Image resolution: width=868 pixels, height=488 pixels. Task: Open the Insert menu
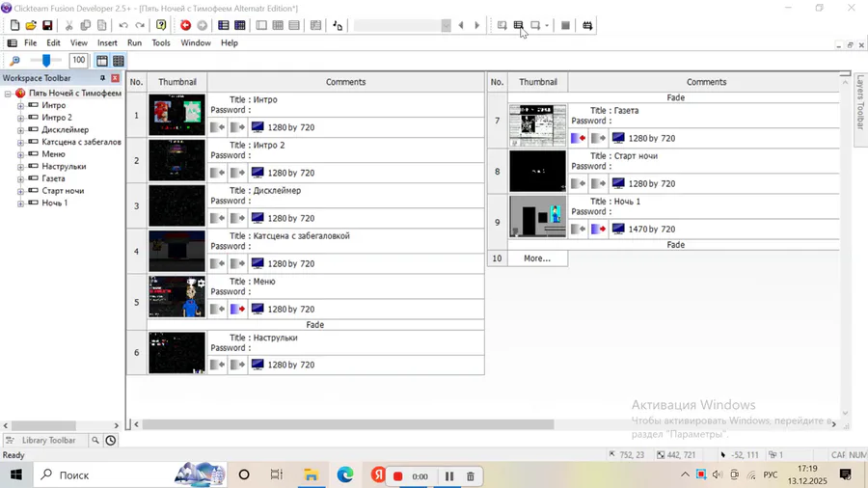(107, 42)
